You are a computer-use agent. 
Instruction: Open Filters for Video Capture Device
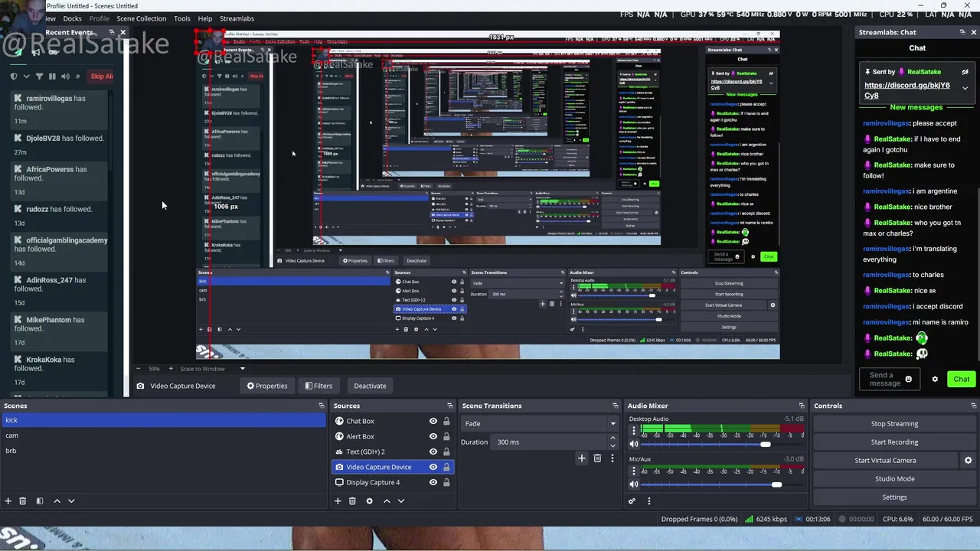pyautogui.click(x=318, y=386)
